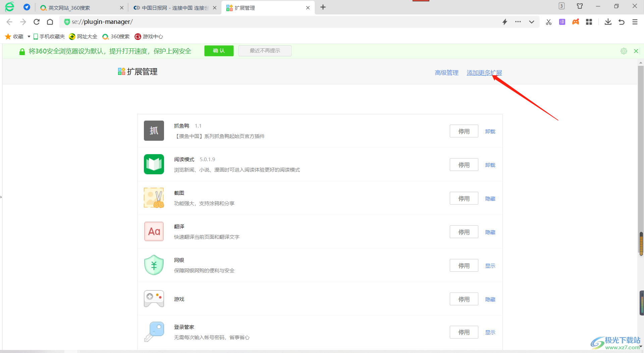
Task: Click the 登录管家 key extension icon
Action: pyautogui.click(x=154, y=332)
